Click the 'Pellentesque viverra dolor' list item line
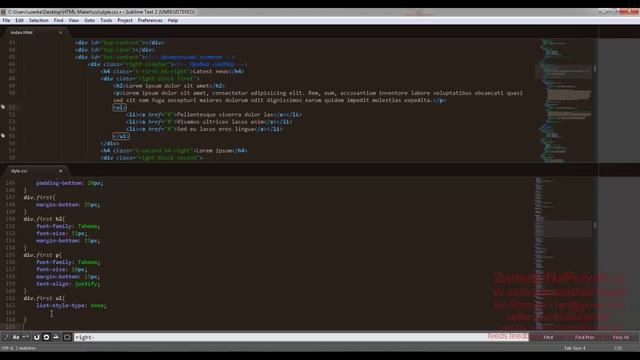Image resolution: width=640 pixels, height=360 pixels. pos(214,115)
